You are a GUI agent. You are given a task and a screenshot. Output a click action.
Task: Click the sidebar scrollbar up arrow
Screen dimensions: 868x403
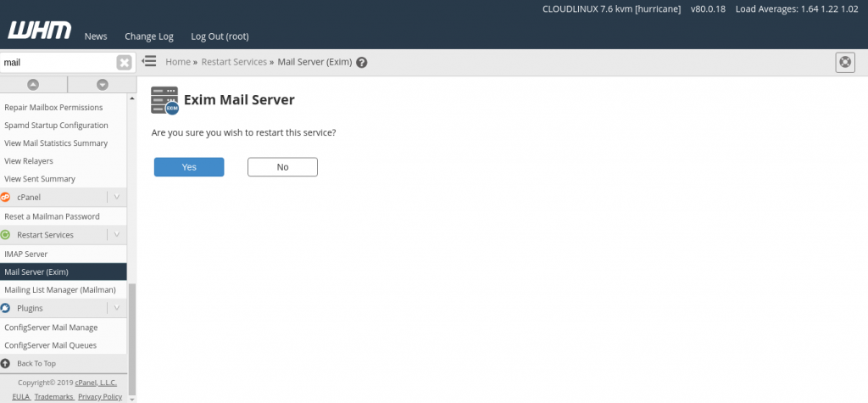click(131, 98)
